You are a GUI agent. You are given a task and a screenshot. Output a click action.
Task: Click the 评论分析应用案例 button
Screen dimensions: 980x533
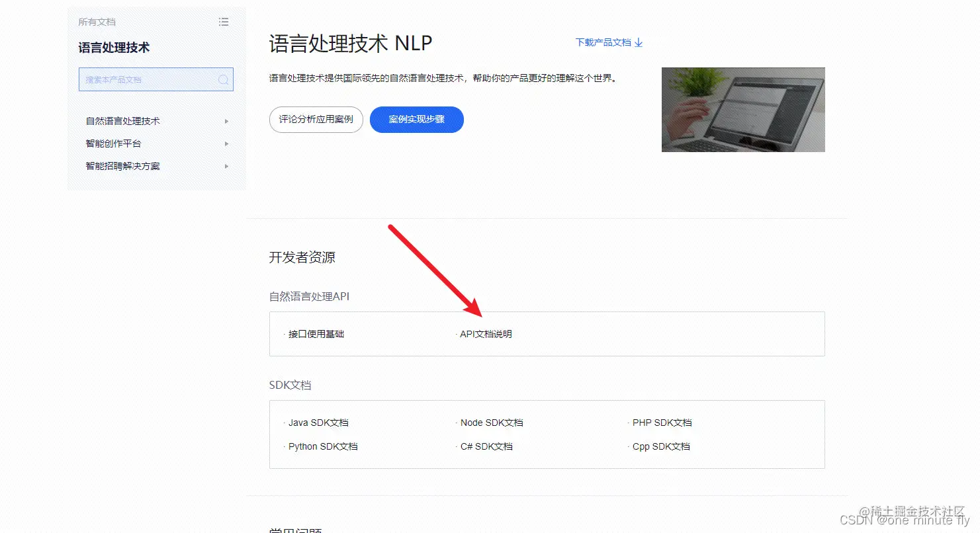point(316,120)
